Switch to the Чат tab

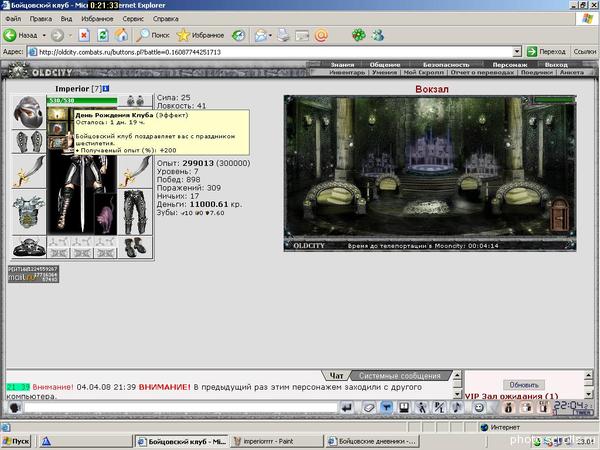[336, 376]
